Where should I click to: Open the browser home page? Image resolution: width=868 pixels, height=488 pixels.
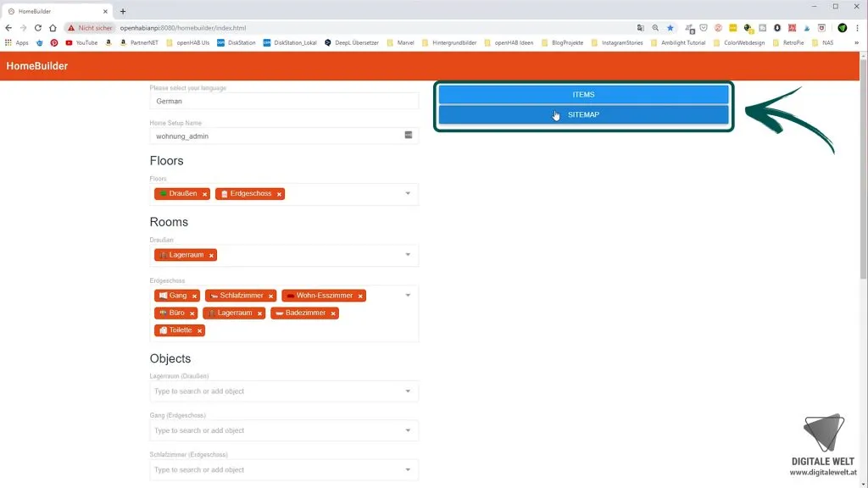click(x=53, y=28)
